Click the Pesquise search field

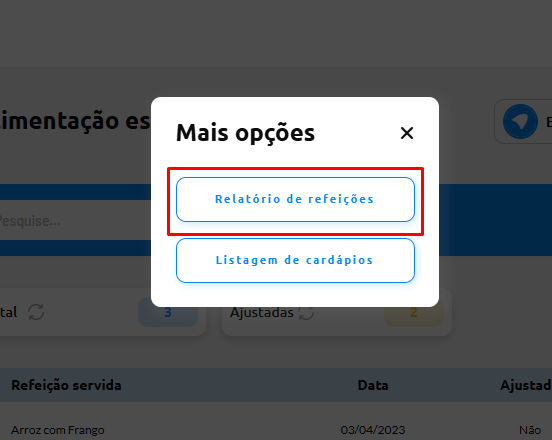pos(75,220)
